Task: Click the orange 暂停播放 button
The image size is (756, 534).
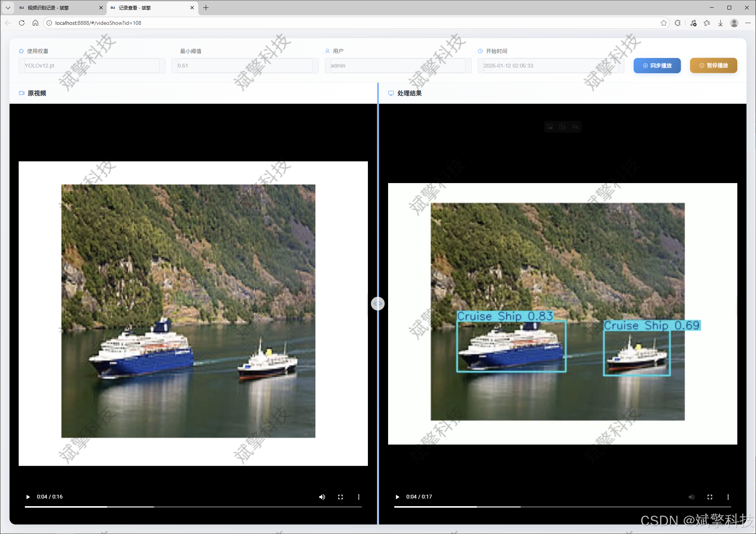Action: pyautogui.click(x=713, y=66)
